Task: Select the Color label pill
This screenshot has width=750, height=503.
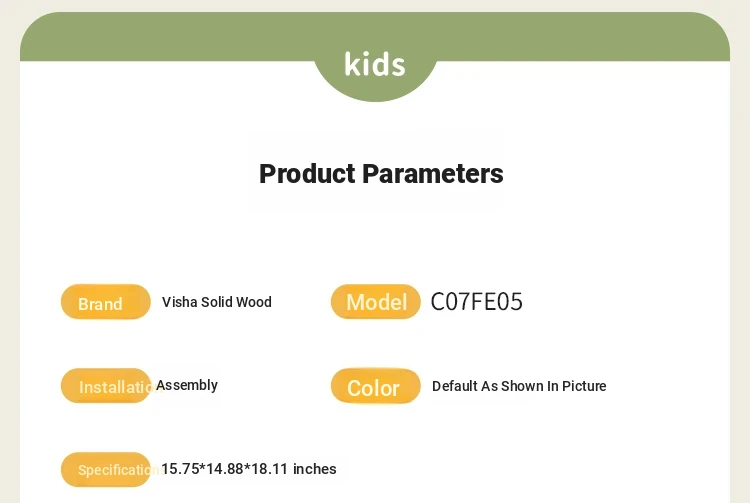Action: coord(375,386)
